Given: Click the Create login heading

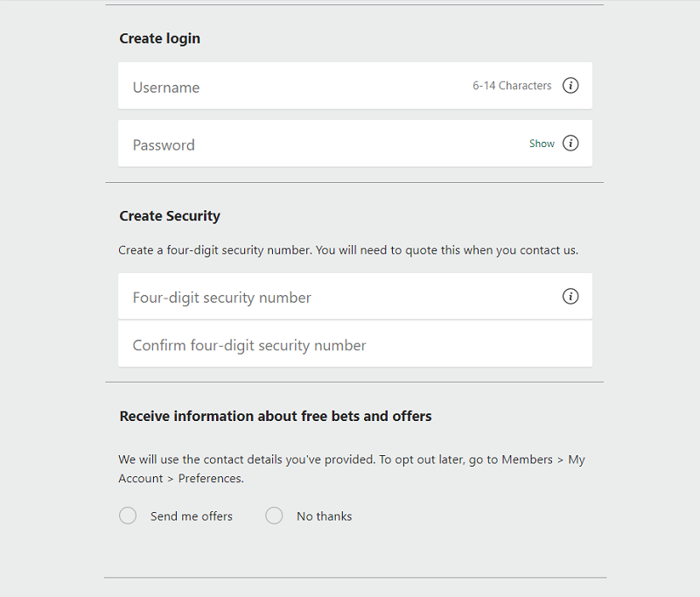Looking at the screenshot, I should click(160, 39).
